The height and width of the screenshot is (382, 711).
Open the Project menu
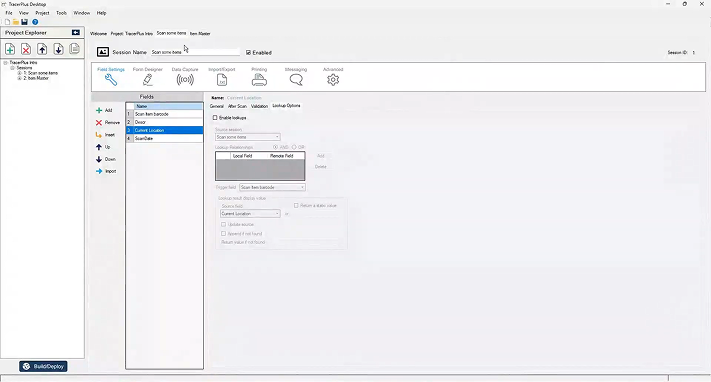point(42,13)
